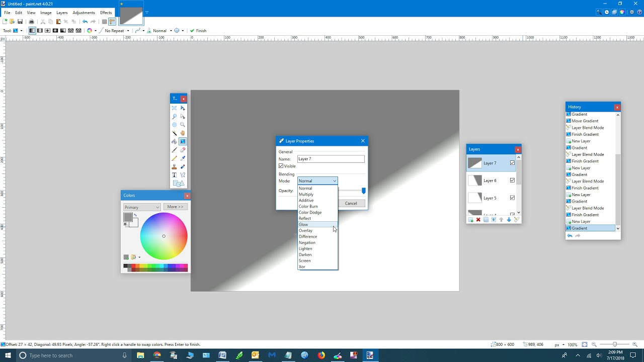Open the Layers menu
The width and height of the screenshot is (644, 362).
(62, 13)
